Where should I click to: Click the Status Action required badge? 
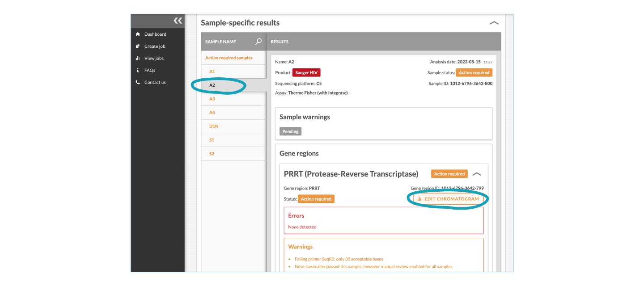coord(316,199)
